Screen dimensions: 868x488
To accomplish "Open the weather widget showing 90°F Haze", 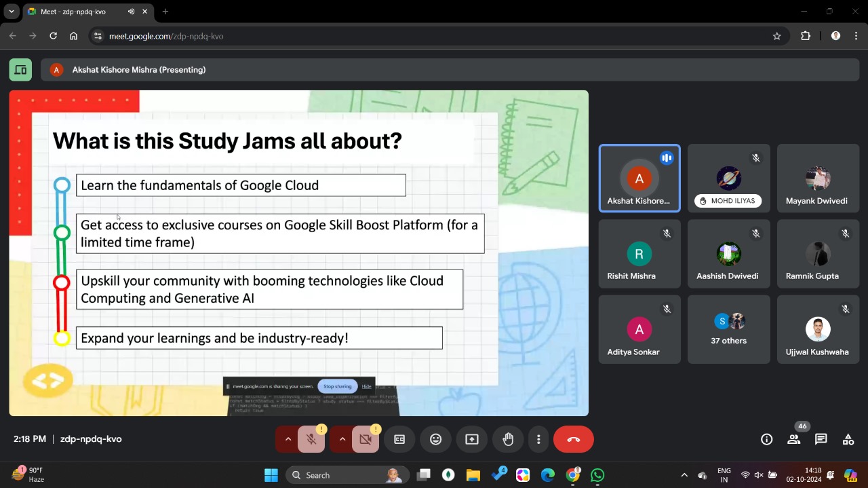I will (x=28, y=474).
